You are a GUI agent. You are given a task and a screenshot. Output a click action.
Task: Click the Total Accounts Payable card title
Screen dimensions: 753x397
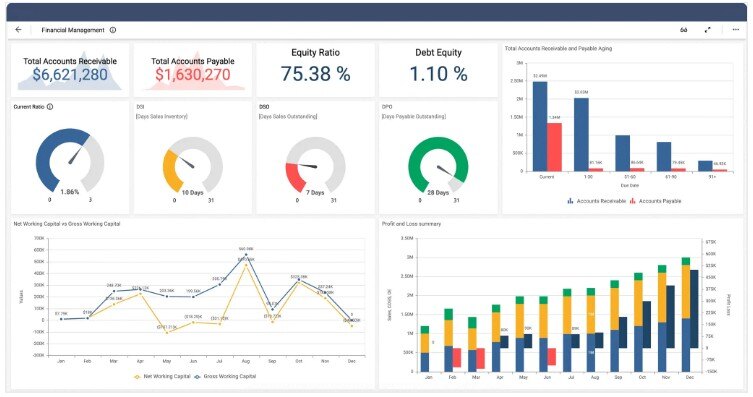coord(193,61)
